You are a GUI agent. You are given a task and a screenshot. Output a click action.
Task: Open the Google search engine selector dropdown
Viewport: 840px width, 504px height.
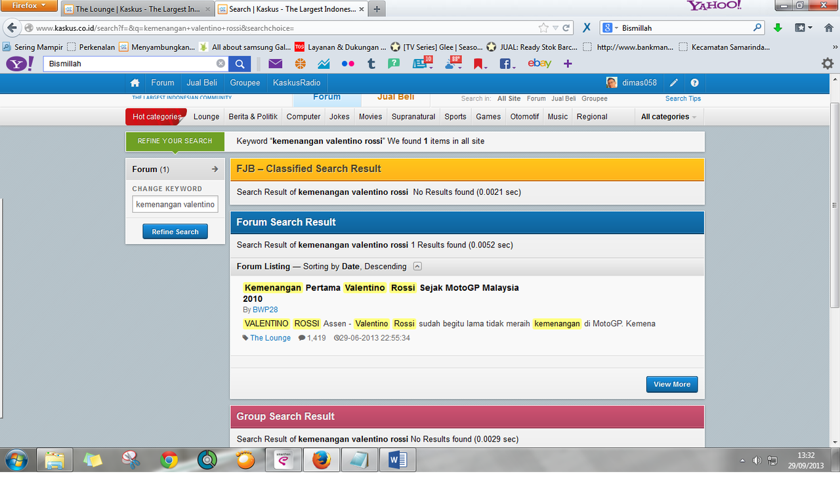610,28
